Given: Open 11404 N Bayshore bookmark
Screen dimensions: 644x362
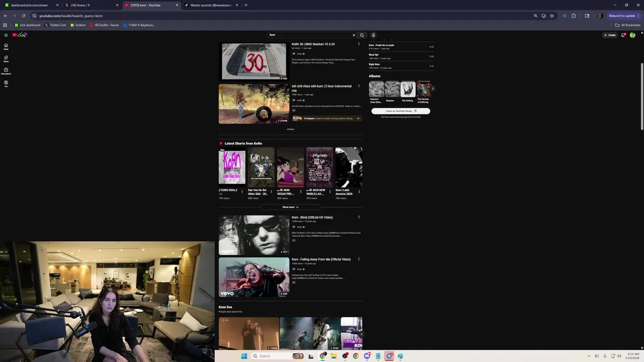Looking at the screenshot, I should (139, 25).
